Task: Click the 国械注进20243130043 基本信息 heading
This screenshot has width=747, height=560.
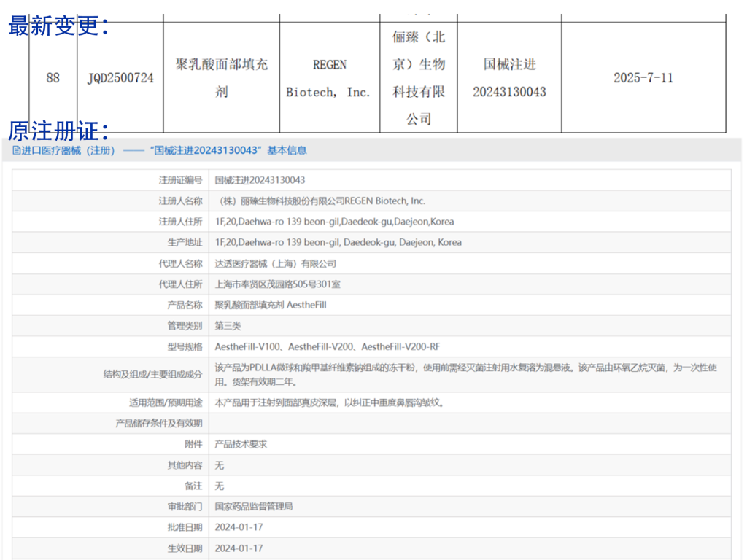Action: click(x=228, y=150)
